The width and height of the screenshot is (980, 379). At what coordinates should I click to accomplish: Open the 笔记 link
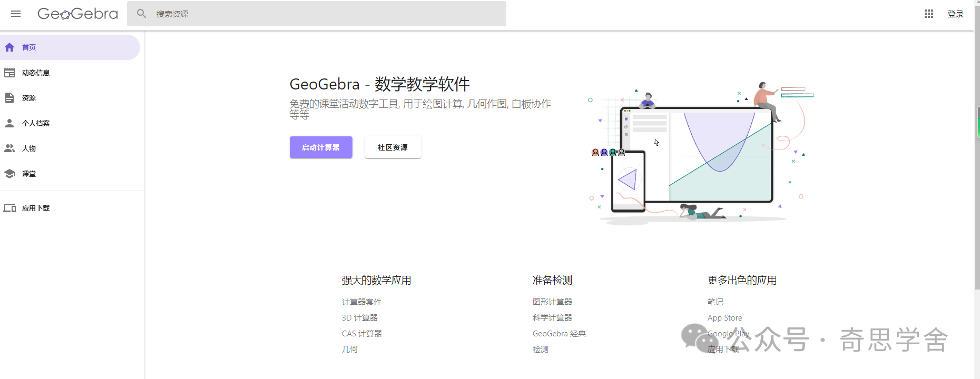tap(716, 302)
